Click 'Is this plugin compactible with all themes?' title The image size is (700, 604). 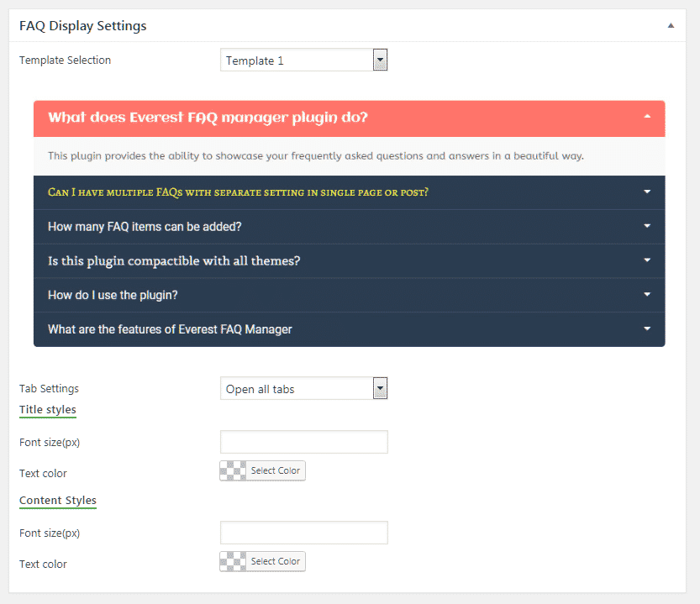(x=174, y=260)
